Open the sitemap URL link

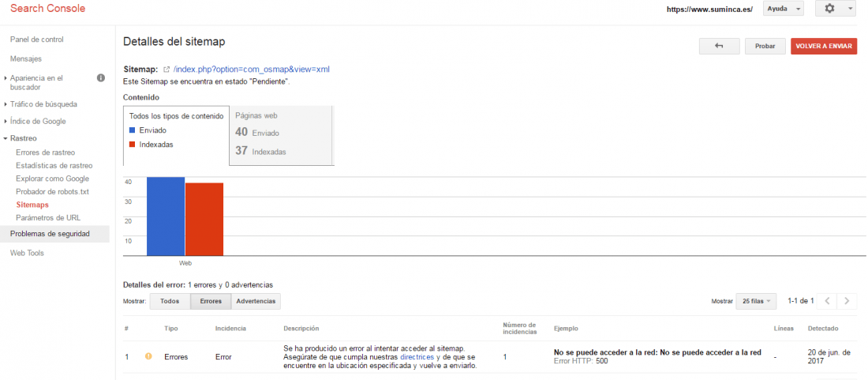[x=252, y=70]
